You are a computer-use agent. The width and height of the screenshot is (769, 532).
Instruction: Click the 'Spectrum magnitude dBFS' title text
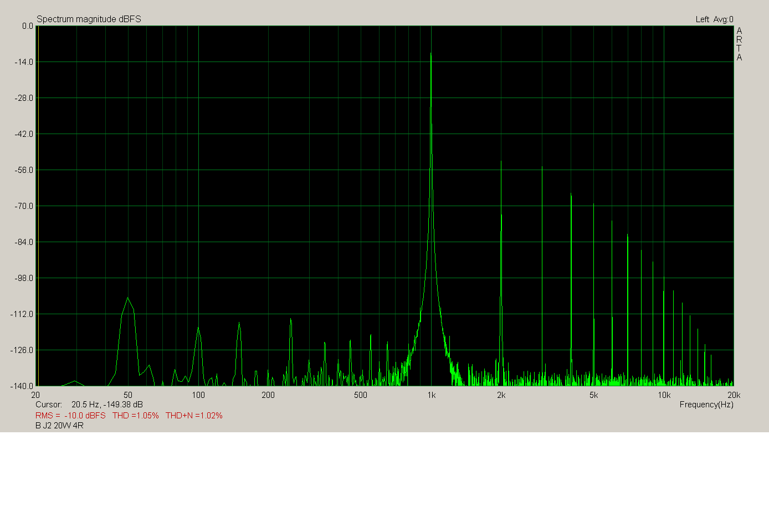click(89, 19)
